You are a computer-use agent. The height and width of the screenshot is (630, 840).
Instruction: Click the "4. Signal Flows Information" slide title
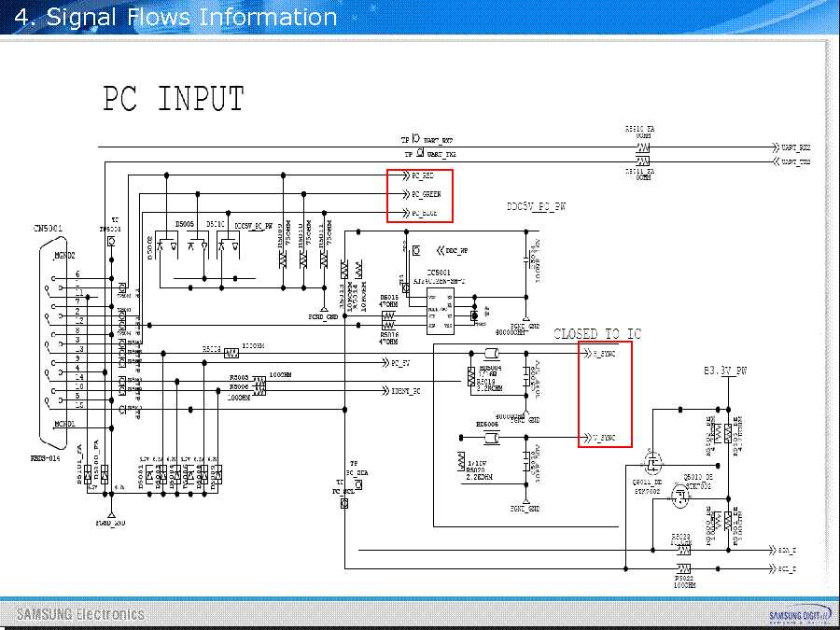point(175,17)
